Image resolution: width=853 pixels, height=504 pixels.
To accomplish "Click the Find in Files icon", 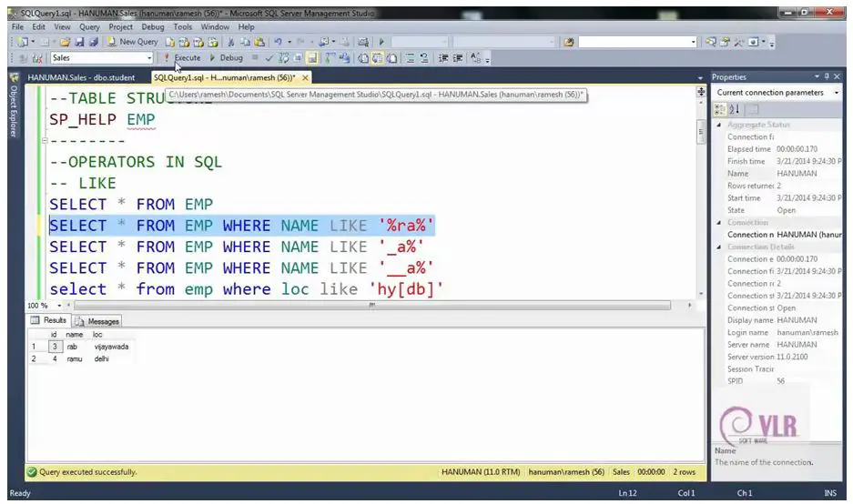I will [x=568, y=42].
